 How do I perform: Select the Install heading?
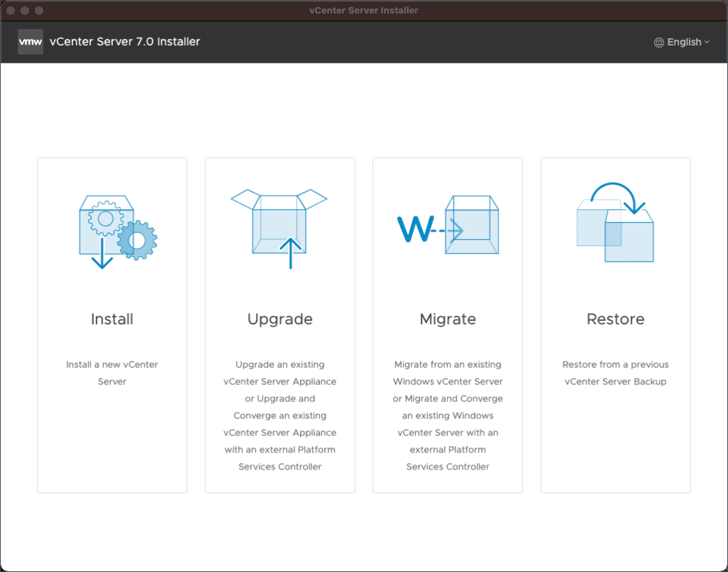pos(112,319)
